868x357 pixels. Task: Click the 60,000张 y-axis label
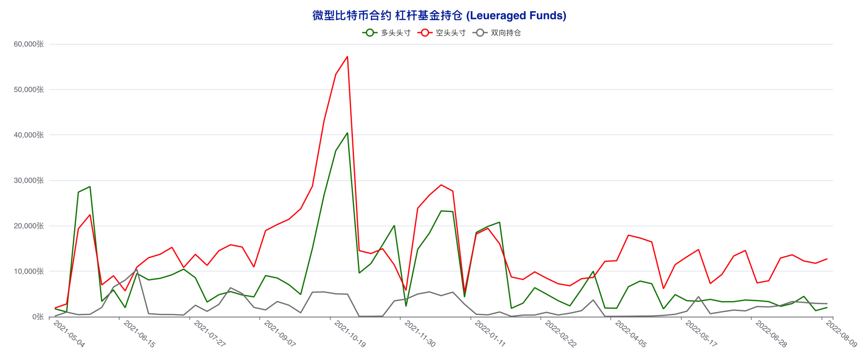coord(29,44)
